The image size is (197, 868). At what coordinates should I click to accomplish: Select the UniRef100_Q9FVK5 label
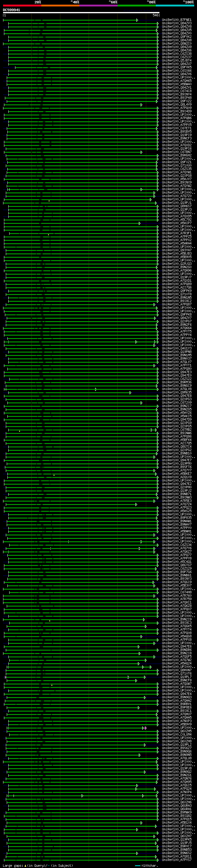(x=177, y=67)
